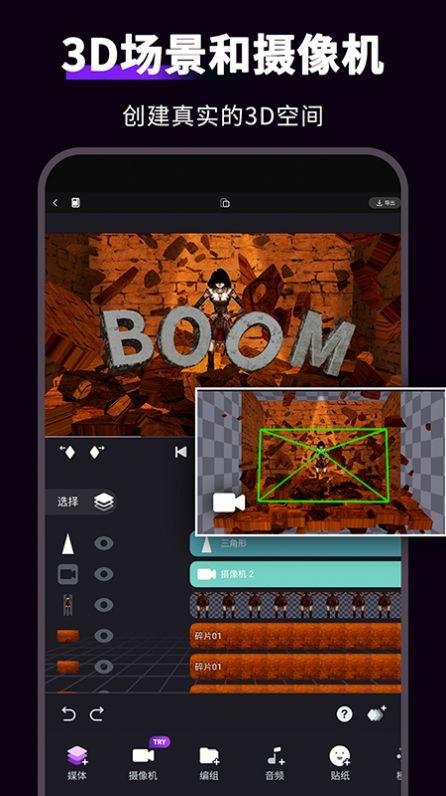Select the 摄像机 2 clip on the timeline
The width and height of the screenshot is (446, 796).
295,574
